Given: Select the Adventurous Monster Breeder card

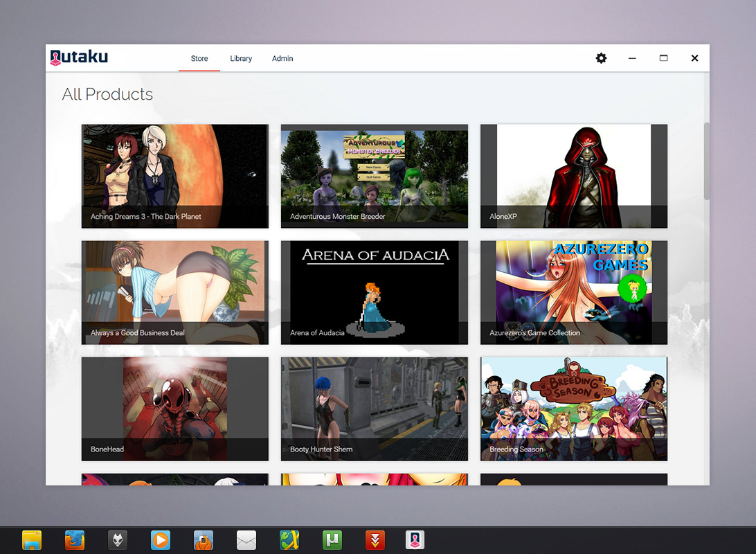Looking at the screenshot, I should [x=374, y=176].
